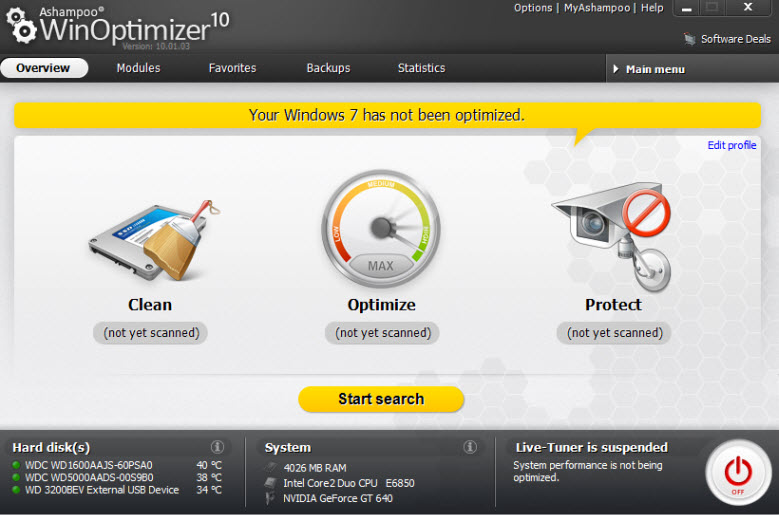
Task: Click the graphics card icon beside NVIDIA
Action: [x=270, y=498]
